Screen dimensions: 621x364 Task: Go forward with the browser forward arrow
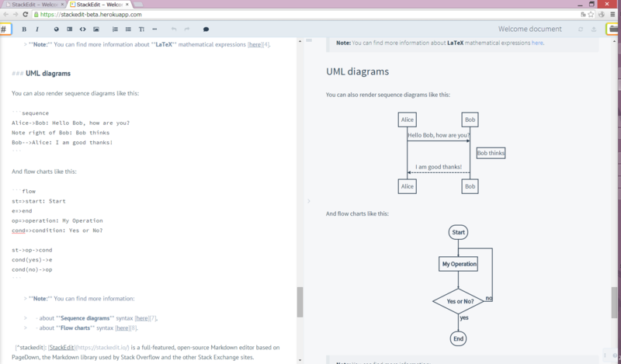[x=16, y=14]
